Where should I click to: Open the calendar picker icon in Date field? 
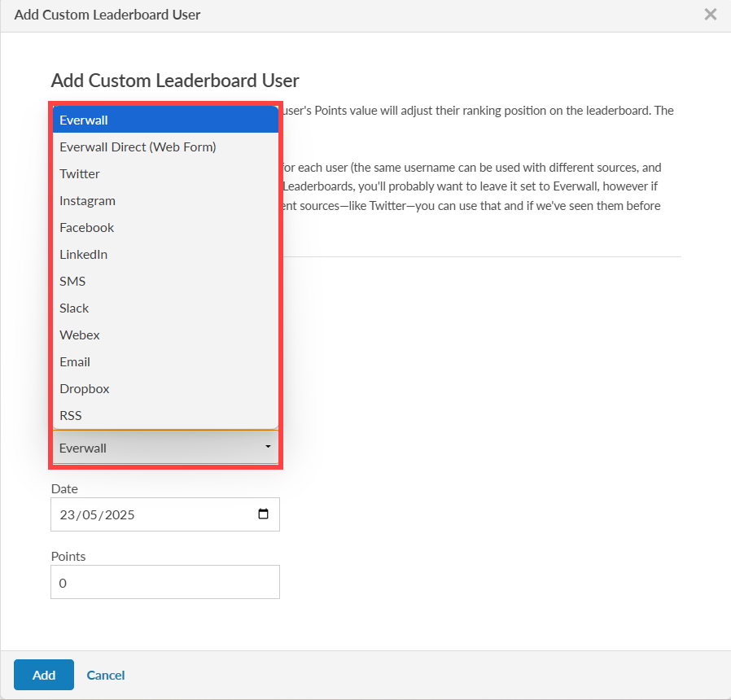point(264,514)
